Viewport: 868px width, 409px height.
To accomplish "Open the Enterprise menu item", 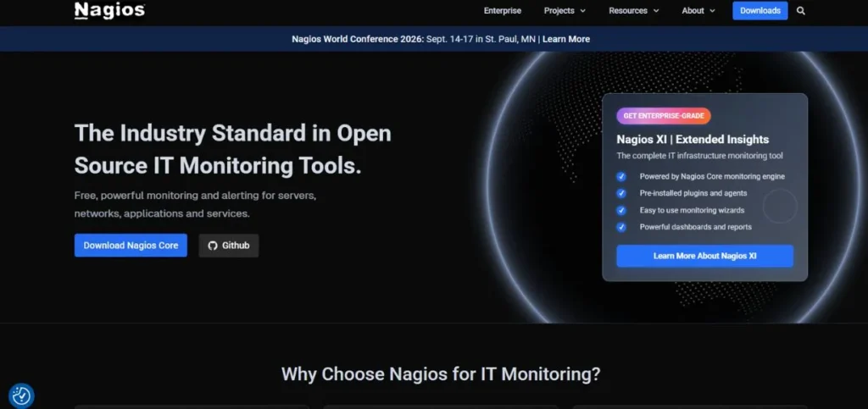I will tap(503, 11).
